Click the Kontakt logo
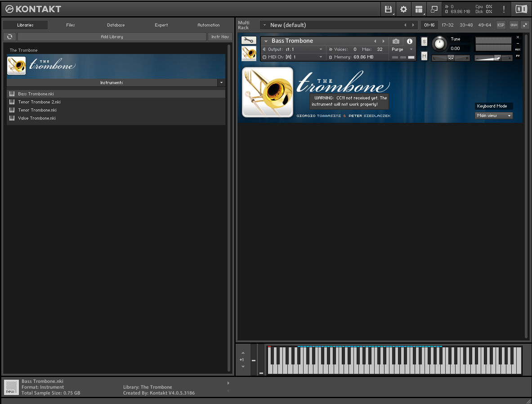Screen dimensions: 532x404 click(x=33, y=9)
